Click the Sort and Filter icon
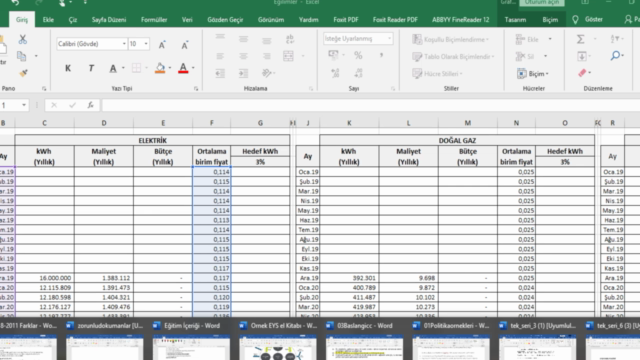Screen dimensions: 640x360 615,39
